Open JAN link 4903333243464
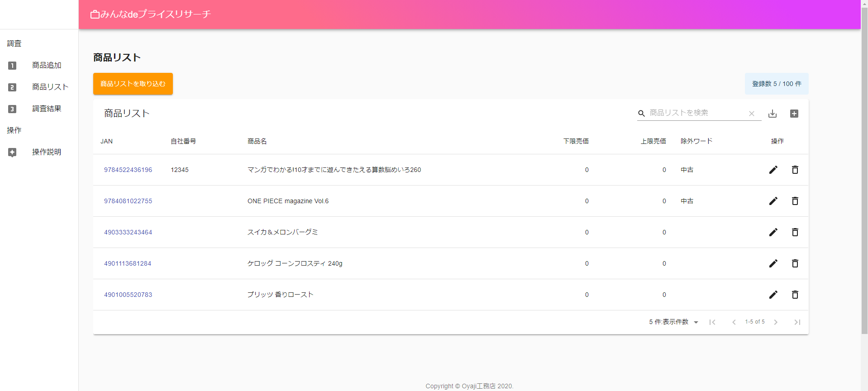This screenshot has width=868, height=391. pos(128,232)
